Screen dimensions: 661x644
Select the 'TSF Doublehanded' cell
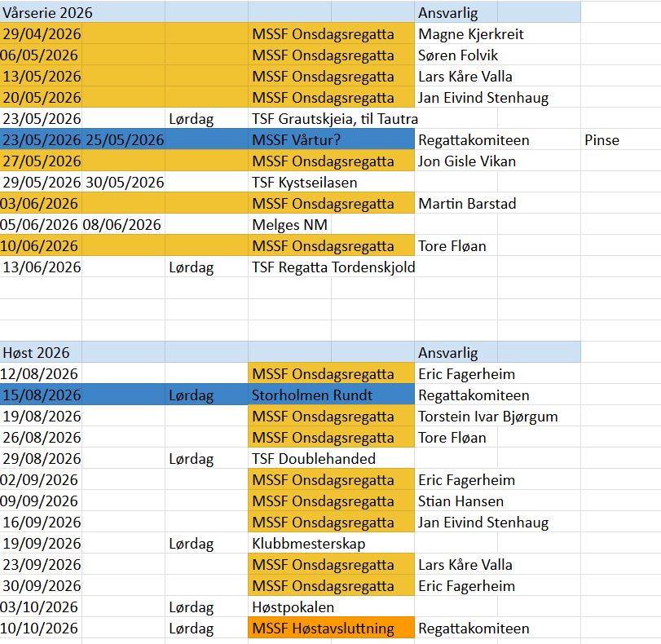[315, 459]
